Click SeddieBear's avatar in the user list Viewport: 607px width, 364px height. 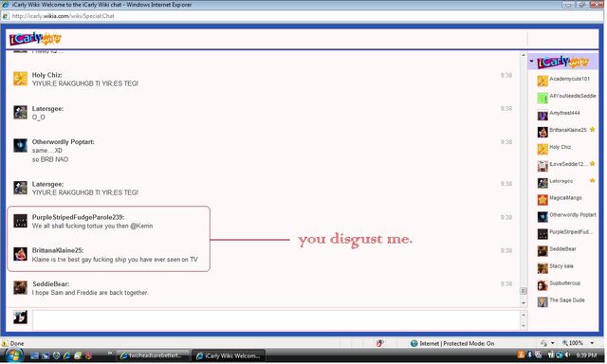tap(543, 250)
